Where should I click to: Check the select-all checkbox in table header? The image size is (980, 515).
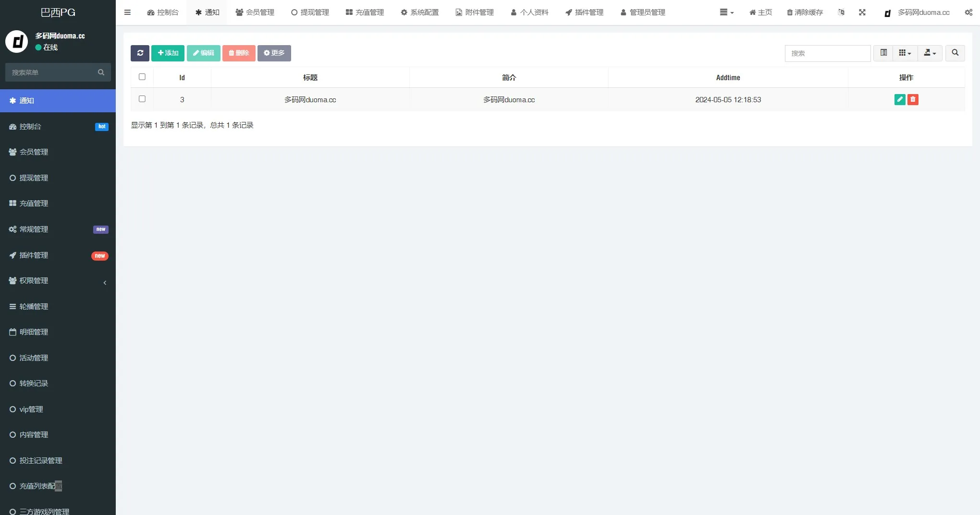(x=142, y=77)
